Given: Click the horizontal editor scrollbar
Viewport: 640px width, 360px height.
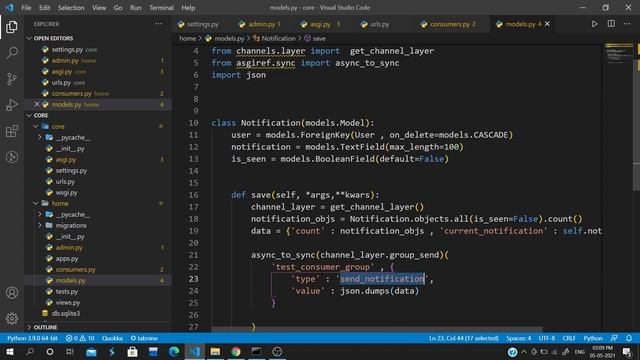Looking at the screenshot, I should 376,329.
